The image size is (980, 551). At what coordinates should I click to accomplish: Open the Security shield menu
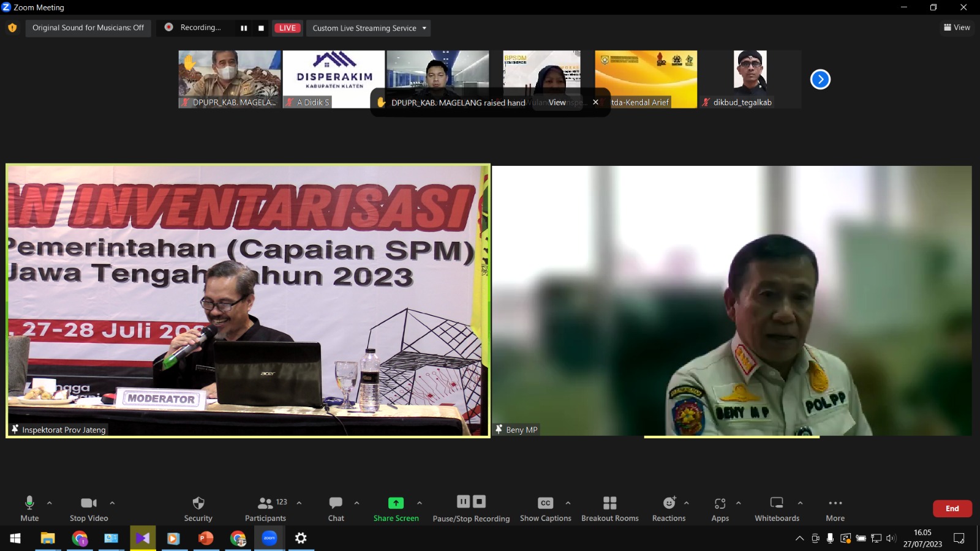198,509
